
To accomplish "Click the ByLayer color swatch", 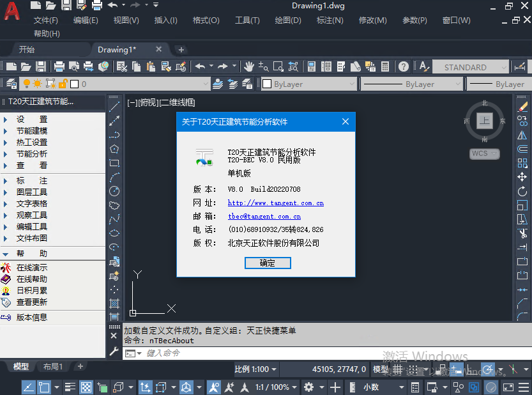I will (x=267, y=84).
